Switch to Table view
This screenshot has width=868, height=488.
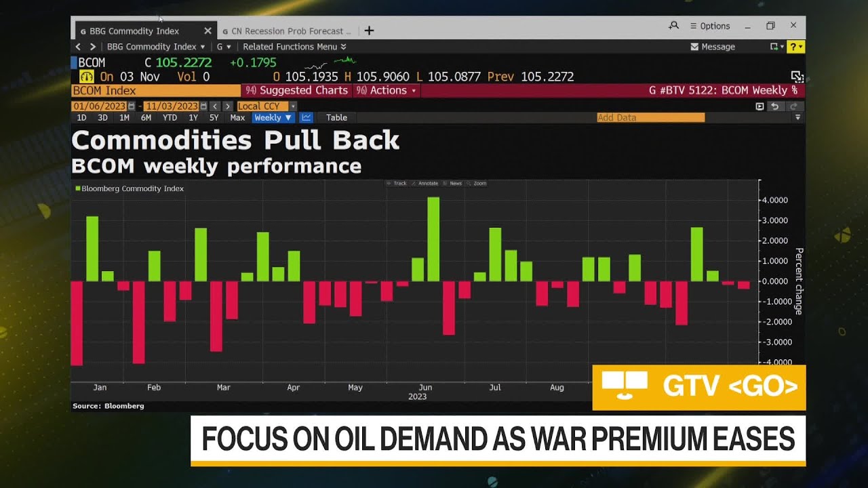click(336, 118)
